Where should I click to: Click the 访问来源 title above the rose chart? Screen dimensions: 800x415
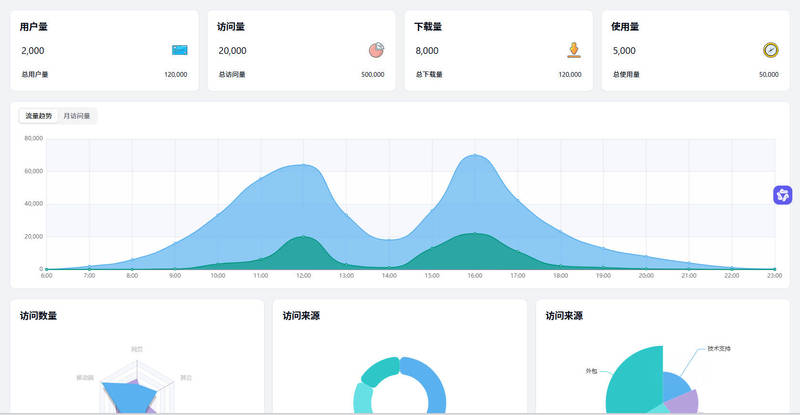pyautogui.click(x=564, y=316)
